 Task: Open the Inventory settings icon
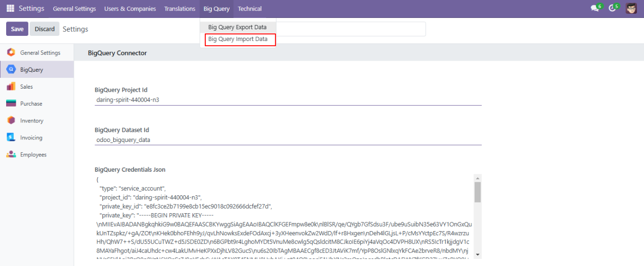coord(11,120)
